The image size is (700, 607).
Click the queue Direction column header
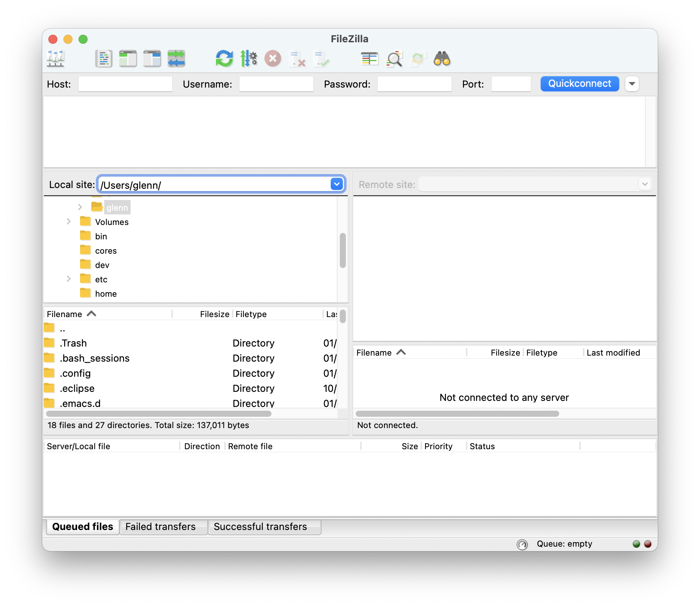click(x=202, y=446)
